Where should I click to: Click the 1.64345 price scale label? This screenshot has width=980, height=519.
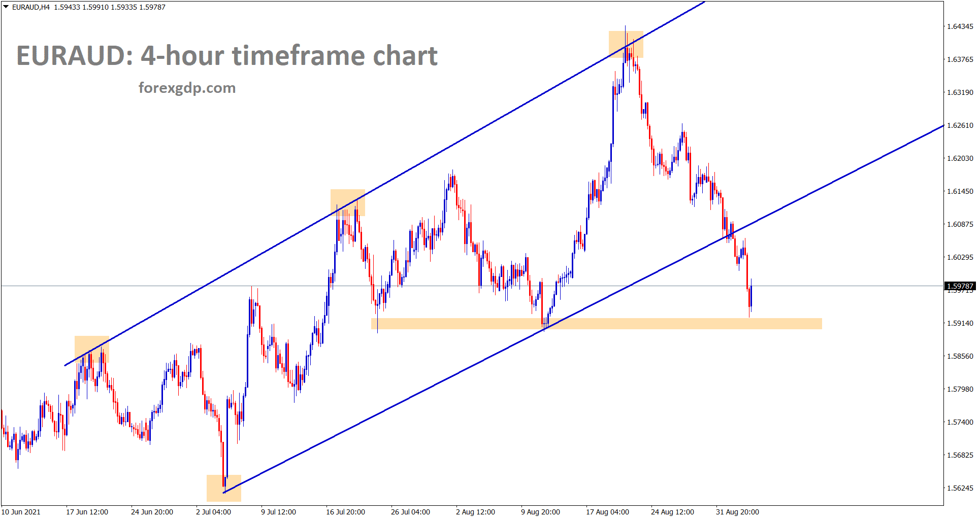pyautogui.click(x=960, y=26)
